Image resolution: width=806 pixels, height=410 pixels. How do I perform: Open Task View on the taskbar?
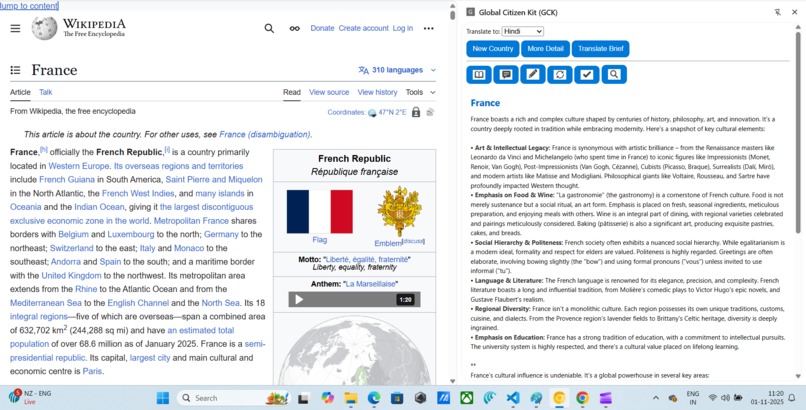tap(304, 398)
